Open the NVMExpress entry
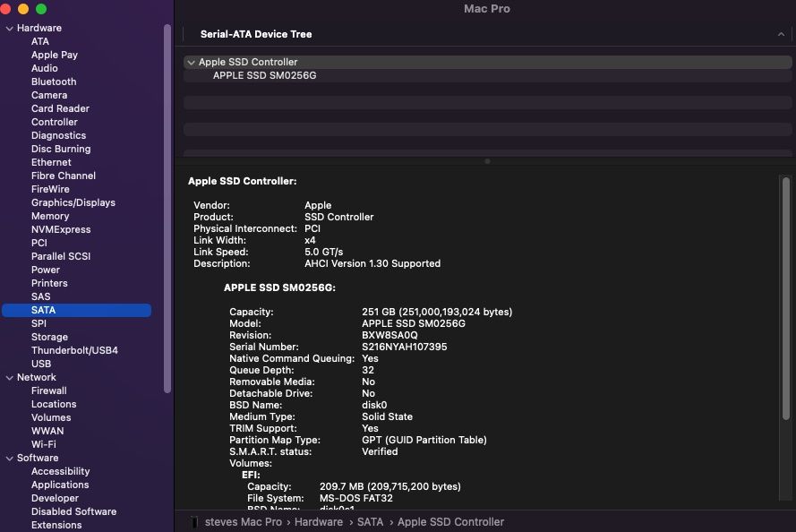 [61, 229]
